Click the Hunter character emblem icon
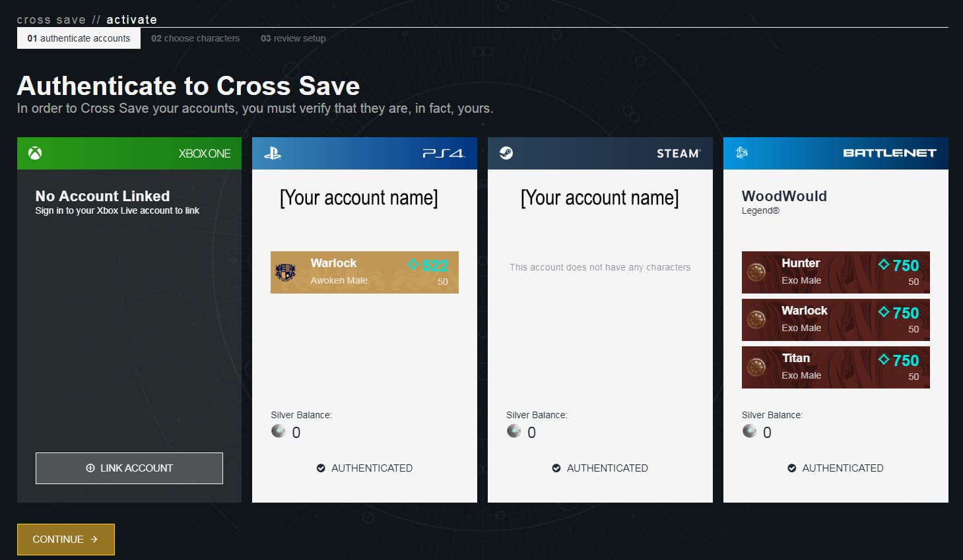This screenshot has width=963, height=560. tap(756, 272)
